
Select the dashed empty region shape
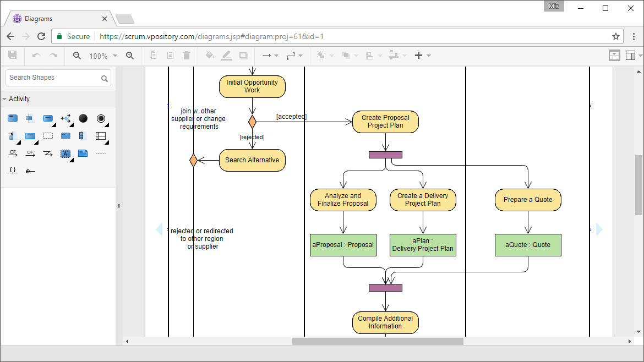coord(48,136)
